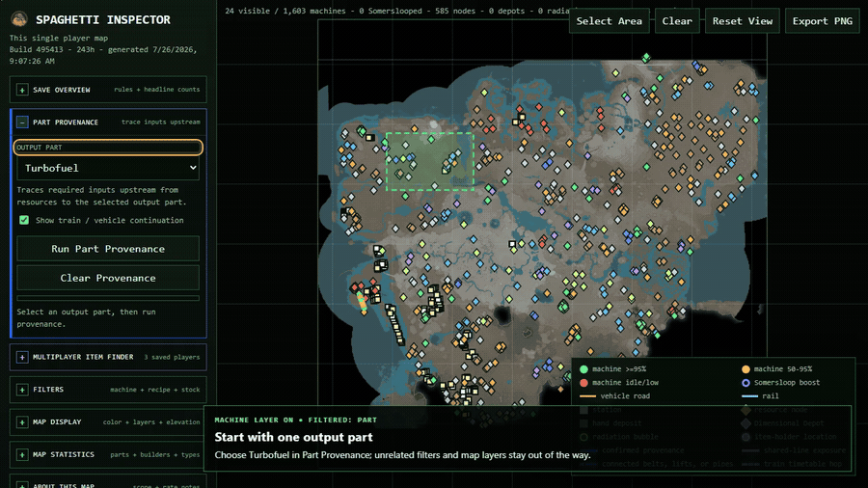The width and height of the screenshot is (868, 488).
Task: Click the Select Area button
Action: pyautogui.click(x=609, y=21)
